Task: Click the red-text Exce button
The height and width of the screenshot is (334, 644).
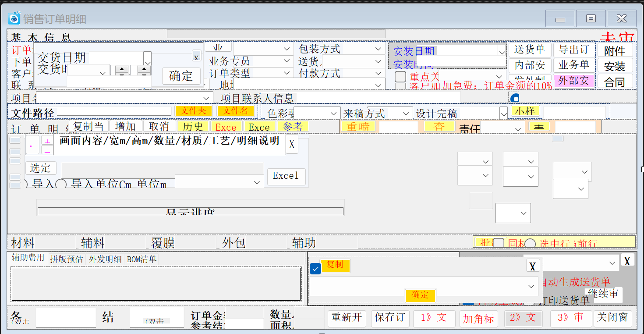Action: pyautogui.click(x=226, y=127)
